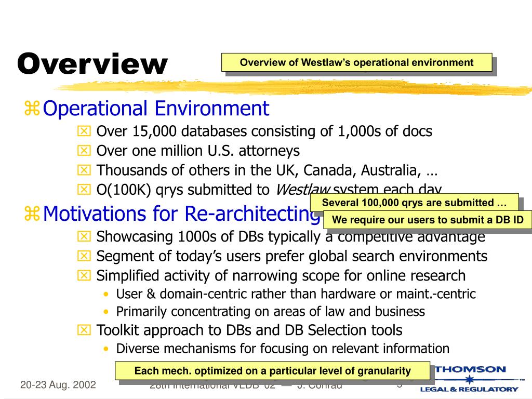This screenshot has width=532, height=399.
Task: Select the text 'Primarily concentrating on areas of law and business'
Action: pos(270,312)
